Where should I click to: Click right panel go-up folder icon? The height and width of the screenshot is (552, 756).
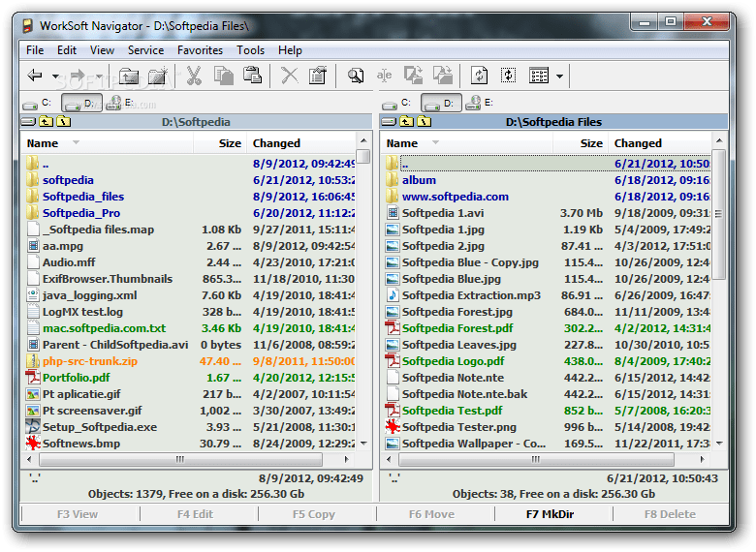[406, 121]
